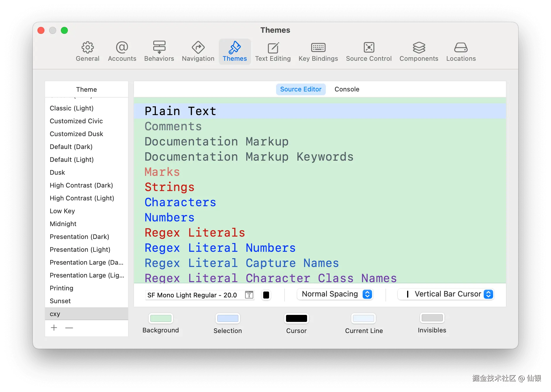Open the Locations preferences pane
551x392 pixels.
(461, 51)
